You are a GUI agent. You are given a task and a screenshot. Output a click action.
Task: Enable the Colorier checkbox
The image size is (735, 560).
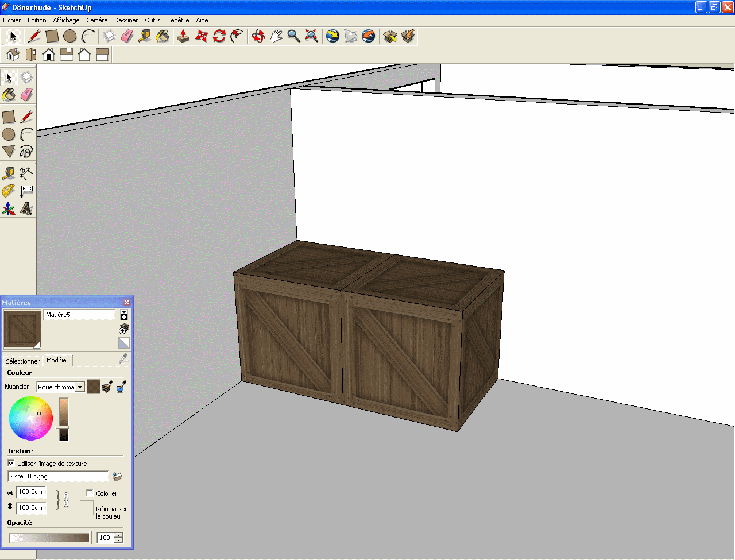tap(90, 493)
